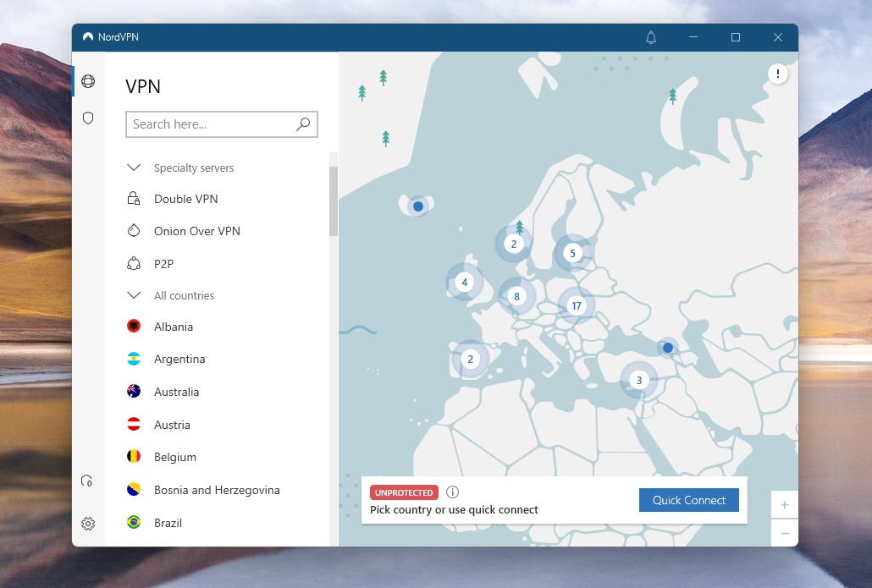Image resolution: width=872 pixels, height=588 pixels.
Task: Select Brazil in country list
Action: point(168,523)
